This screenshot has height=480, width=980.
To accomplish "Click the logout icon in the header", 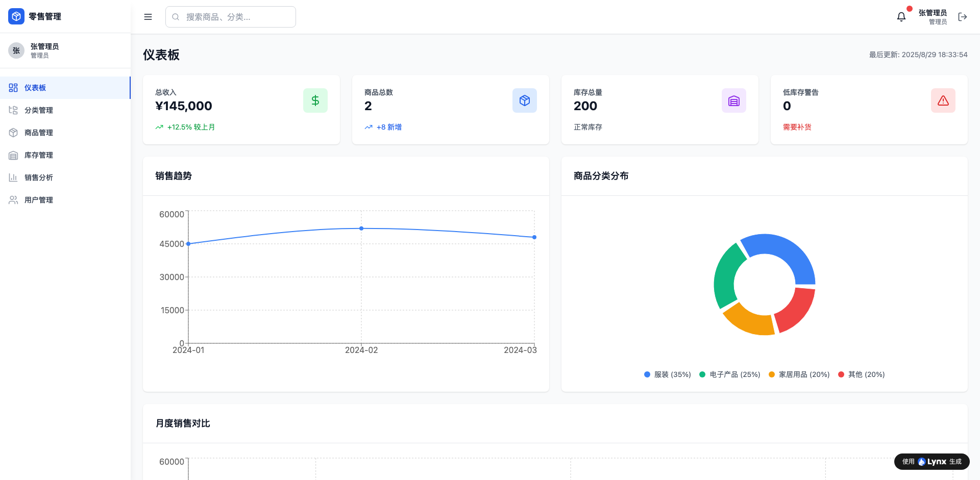I will click(x=963, y=17).
